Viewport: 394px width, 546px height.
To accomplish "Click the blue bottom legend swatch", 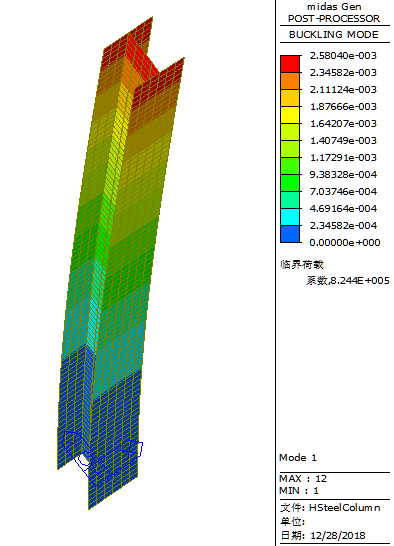I will click(290, 234).
